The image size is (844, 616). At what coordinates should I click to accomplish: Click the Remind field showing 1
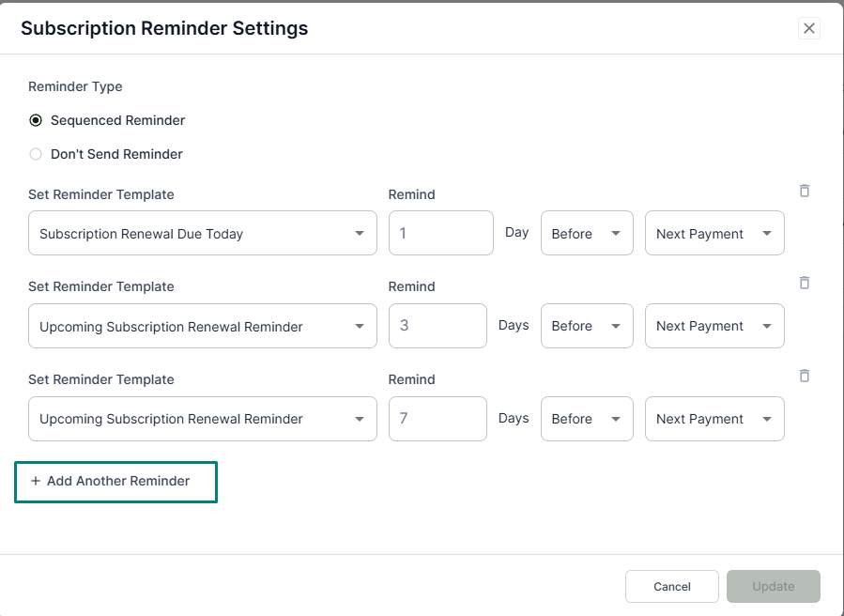coord(440,233)
